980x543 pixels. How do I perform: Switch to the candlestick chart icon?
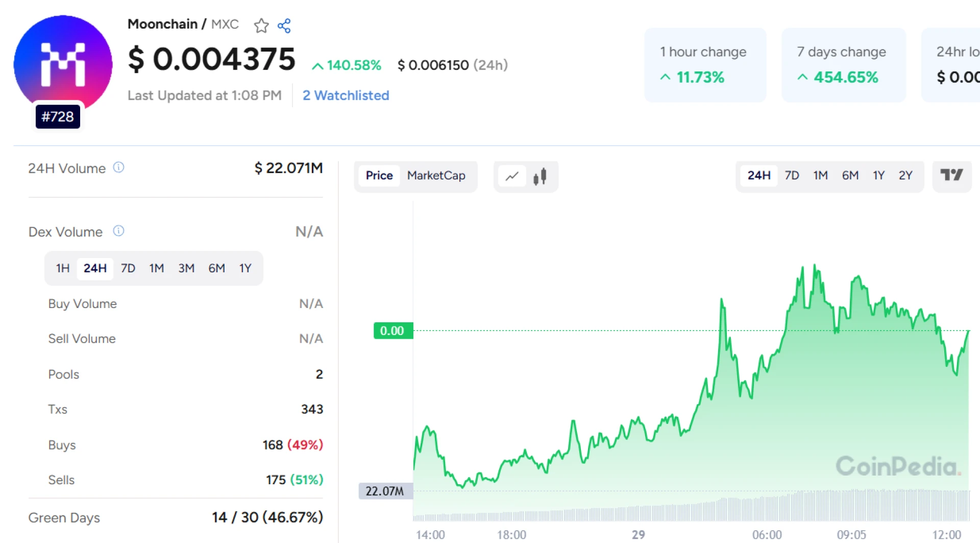(x=541, y=176)
